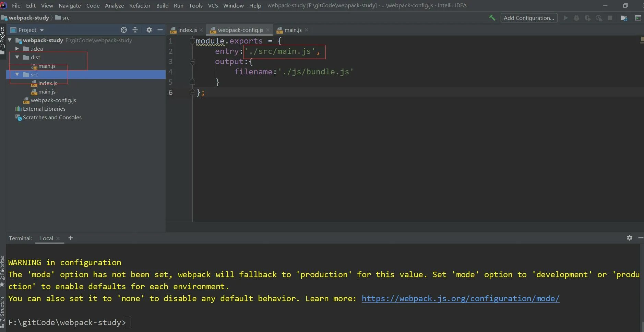The image size is (644, 332).
Task: Open the Help menu
Action: click(255, 5)
